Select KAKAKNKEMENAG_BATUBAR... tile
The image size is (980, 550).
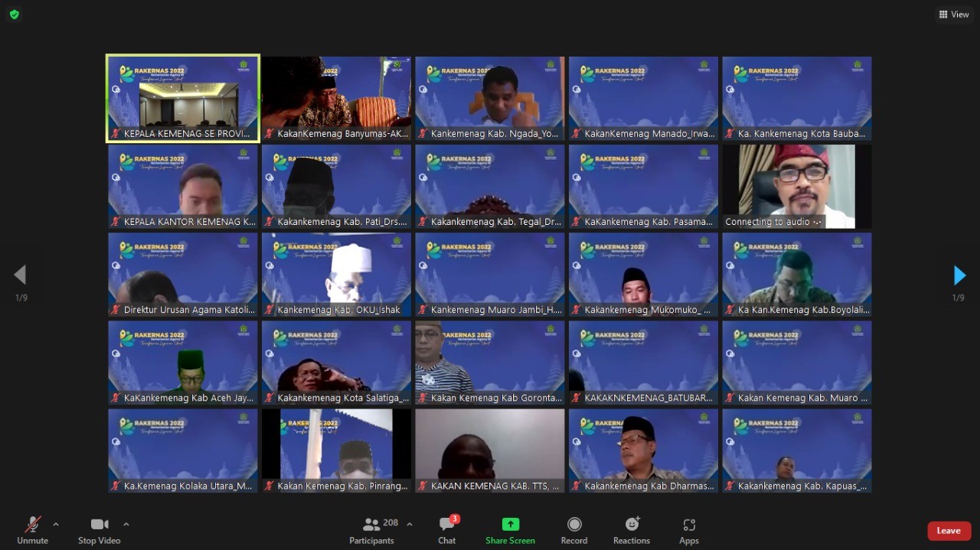[x=644, y=363]
